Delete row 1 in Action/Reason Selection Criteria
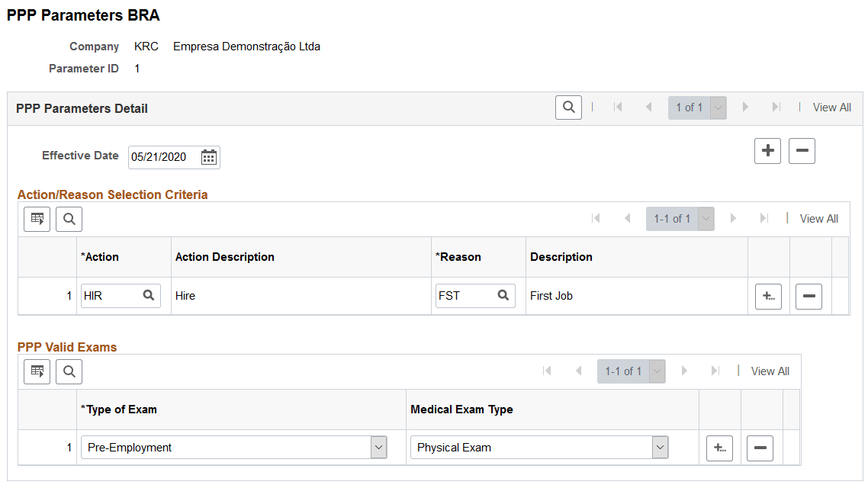This screenshot has height=485, width=868. 809,297
